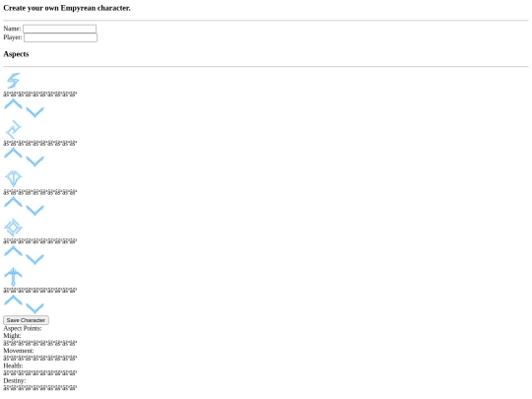Lower the square diamond aspect value
The image size is (532, 399).
click(34, 259)
